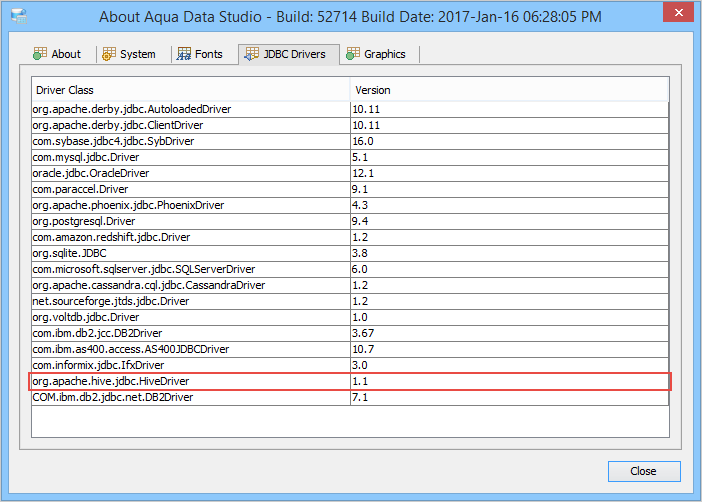Switch to the About tab
This screenshot has height=502, width=702.
tap(57, 54)
